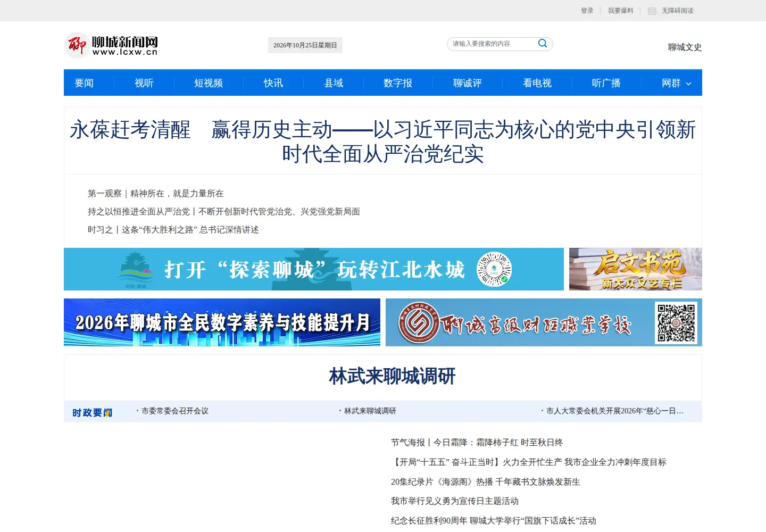The width and height of the screenshot is (766, 532).
Task: Select the 要闻 navigation tab
Action: tap(84, 83)
